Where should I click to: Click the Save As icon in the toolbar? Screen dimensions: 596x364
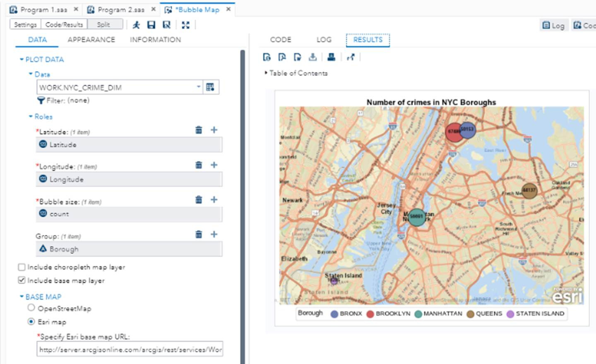[x=166, y=25]
